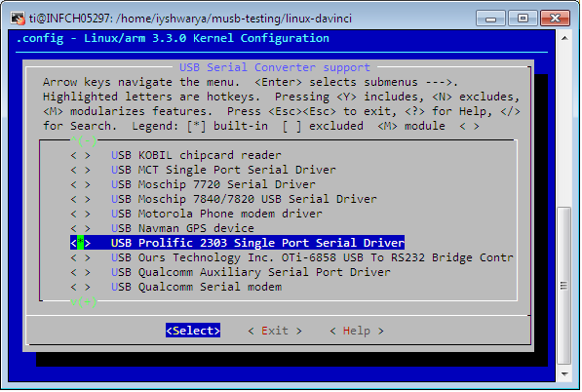The image size is (582, 392).
Task: Maximize the terminal window
Action: (x=523, y=19)
